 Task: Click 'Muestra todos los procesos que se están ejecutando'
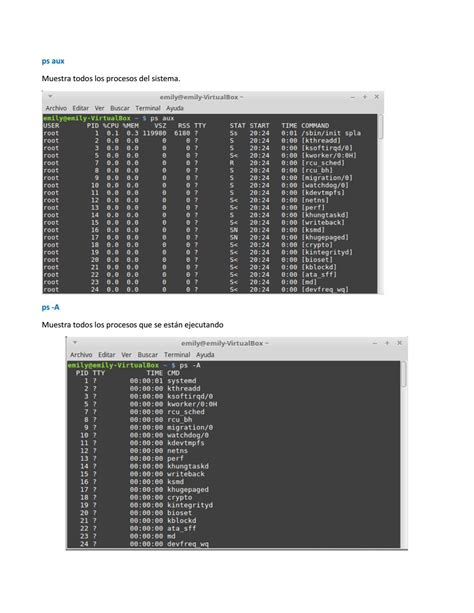point(133,325)
